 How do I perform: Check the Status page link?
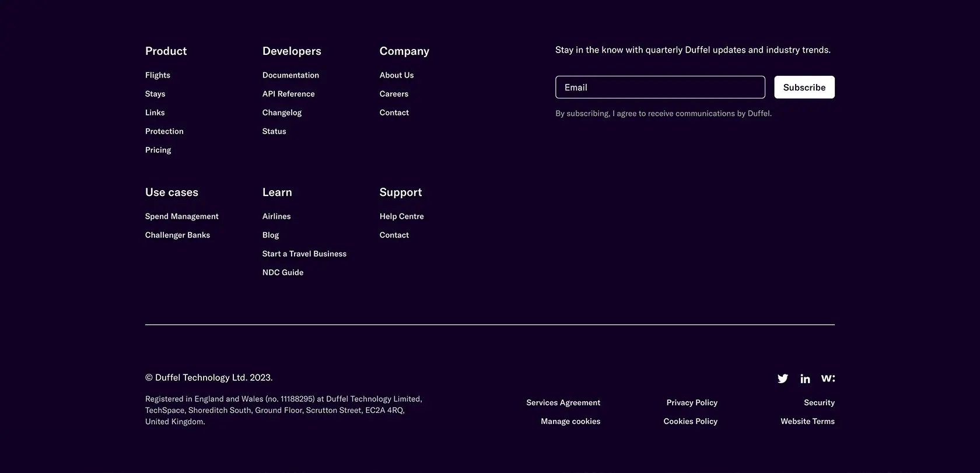[274, 131]
